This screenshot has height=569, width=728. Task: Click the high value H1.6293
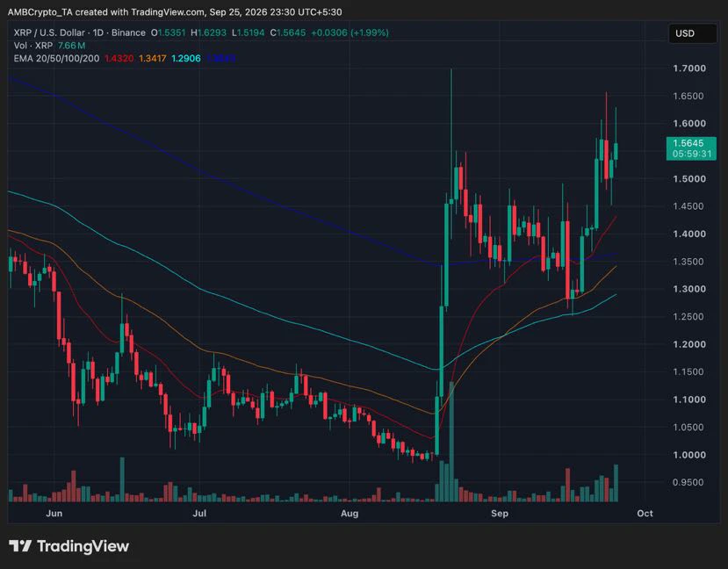[x=208, y=33]
